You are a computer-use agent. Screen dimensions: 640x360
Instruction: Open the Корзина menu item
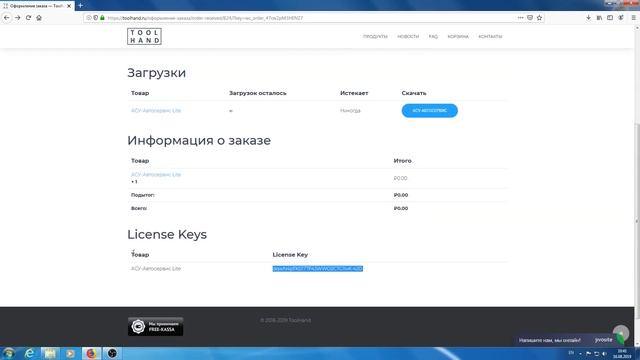[458, 37]
